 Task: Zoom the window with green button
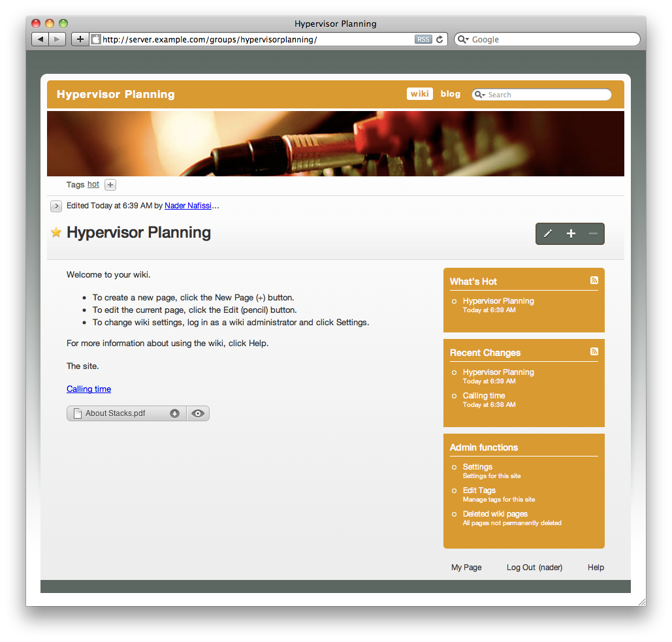[x=63, y=24]
